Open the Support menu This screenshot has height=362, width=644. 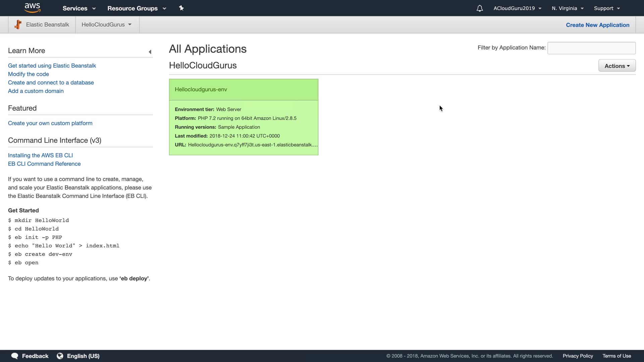(607, 8)
